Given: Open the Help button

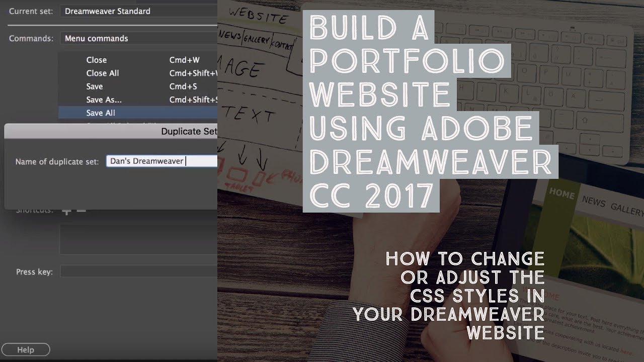Looking at the screenshot, I should [25, 350].
